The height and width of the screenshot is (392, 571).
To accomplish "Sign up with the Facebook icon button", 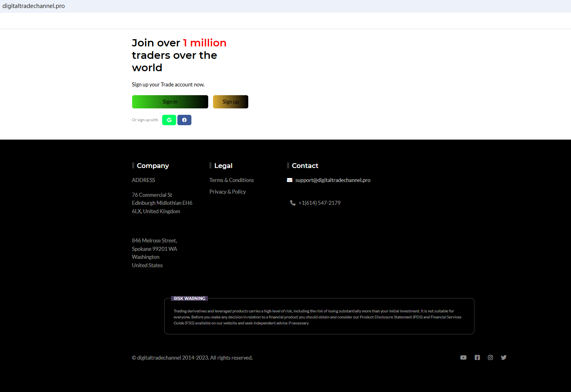I will pos(184,120).
